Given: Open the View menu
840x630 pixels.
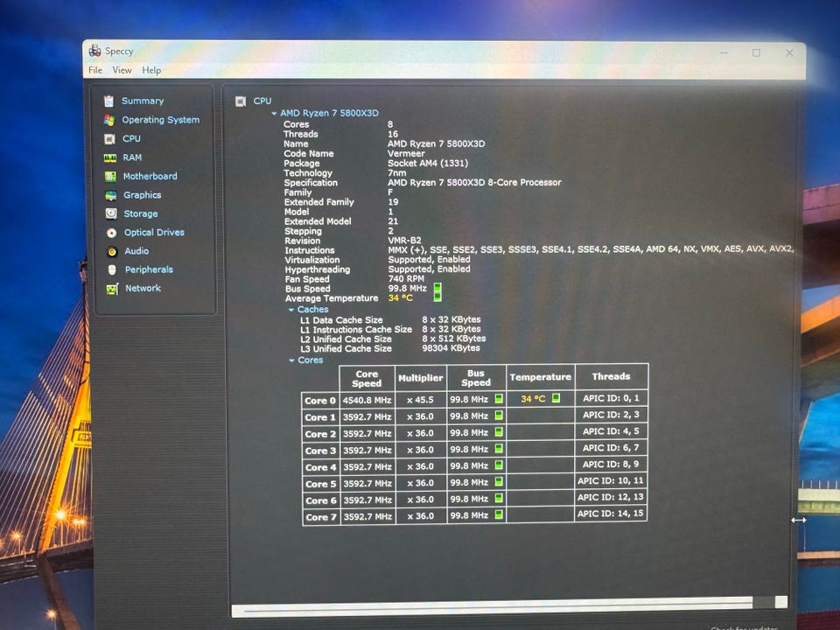Looking at the screenshot, I should click(122, 70).
